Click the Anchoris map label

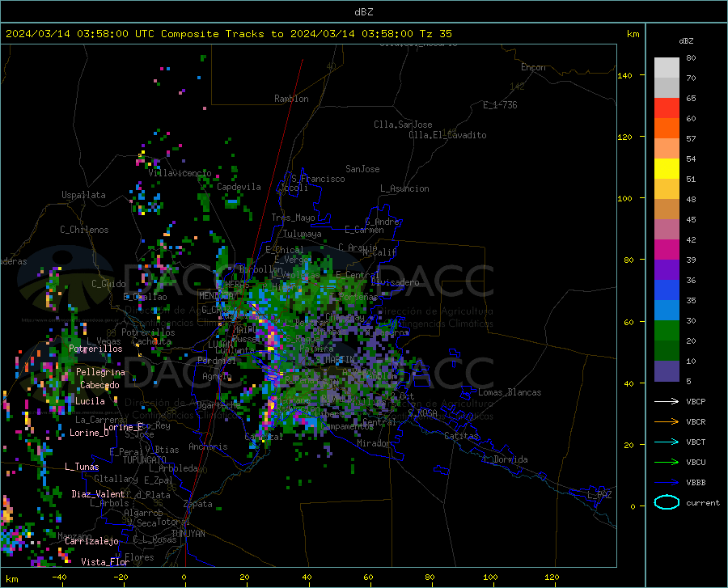click(208, 446)
